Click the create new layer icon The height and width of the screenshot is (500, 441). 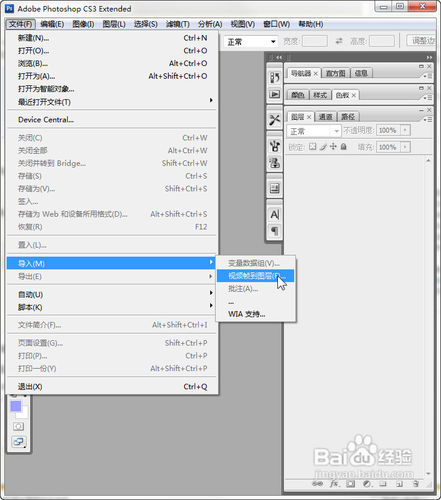(x=399, y=484)
